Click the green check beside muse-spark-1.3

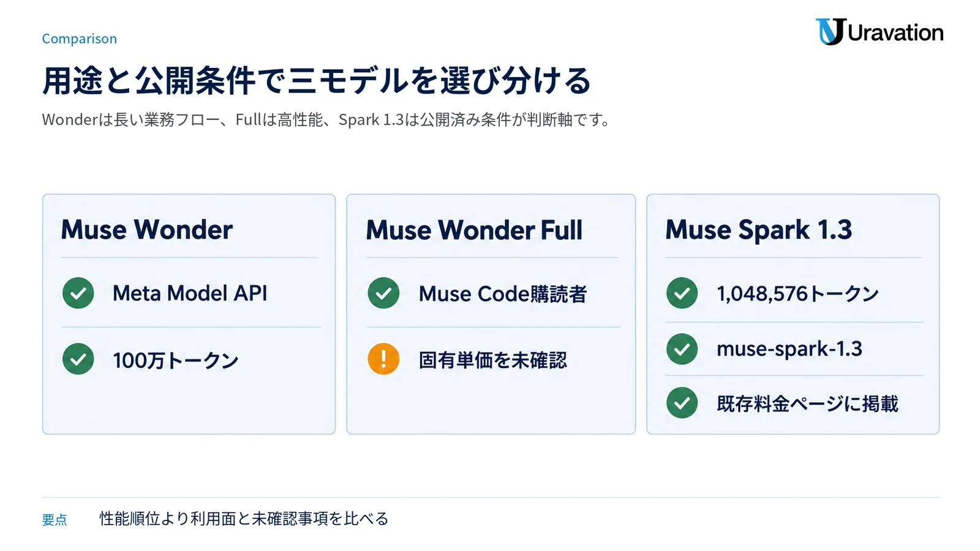[682, 349]
